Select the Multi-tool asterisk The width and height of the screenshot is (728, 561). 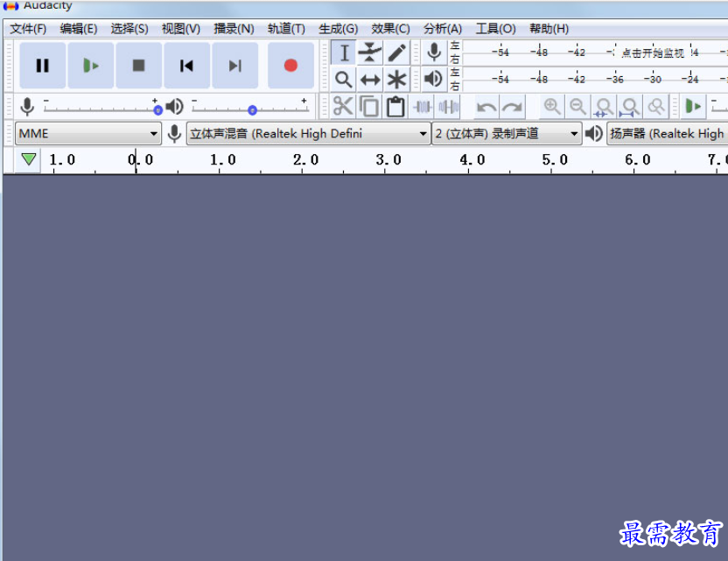[396, 80]
